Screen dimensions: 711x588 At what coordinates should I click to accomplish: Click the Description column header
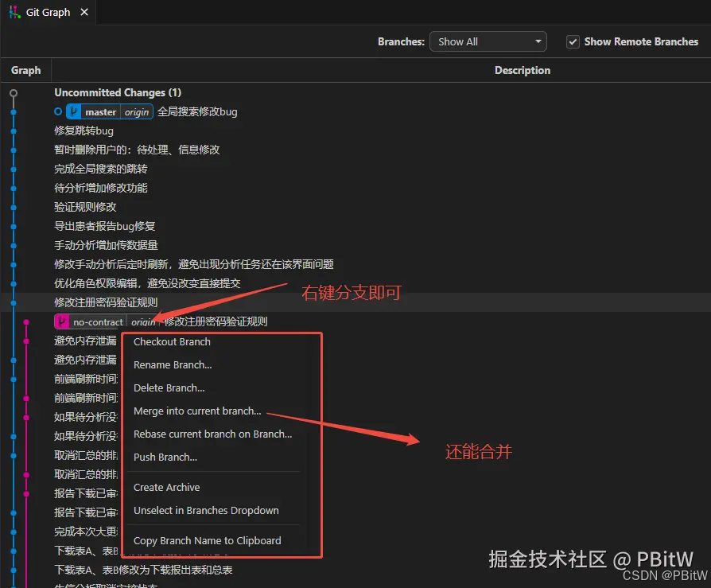click(523, 70)
